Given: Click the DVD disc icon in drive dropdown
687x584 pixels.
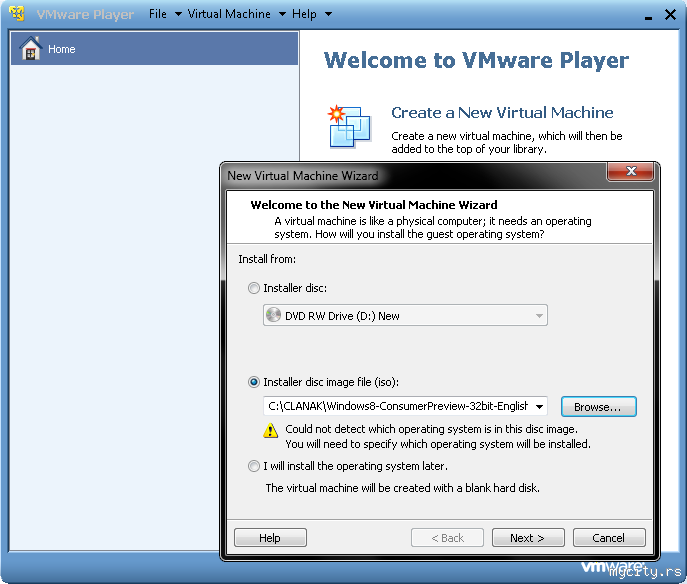Looking at the screenshot, I should tap(273, 315).
